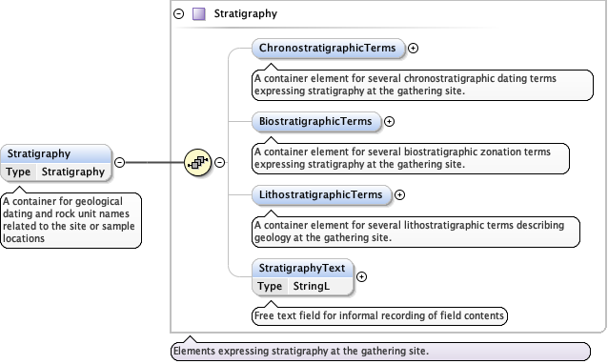Screen dimensions: 608x364
Task: Collapse the sequence compositor children
Action: tap(219, 162)
